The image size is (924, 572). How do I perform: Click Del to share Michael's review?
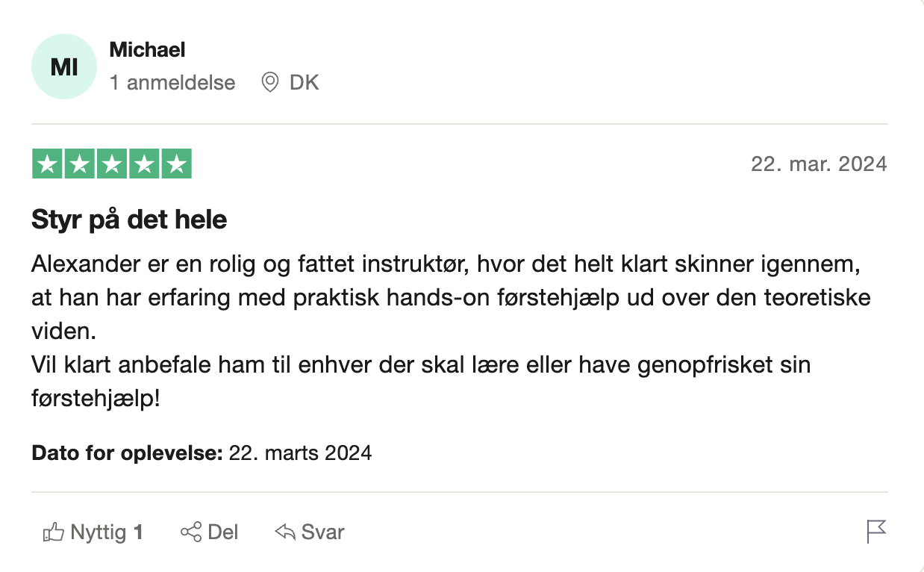[223, 532]
